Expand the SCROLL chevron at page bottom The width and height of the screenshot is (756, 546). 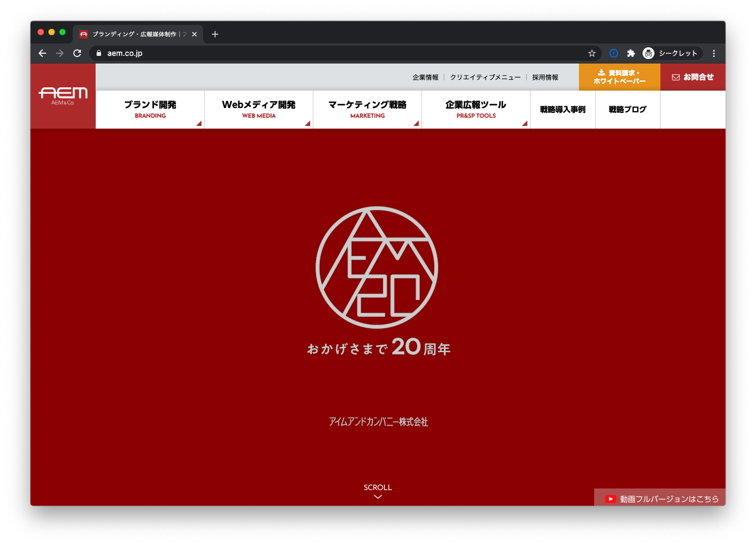click(377, 496)
